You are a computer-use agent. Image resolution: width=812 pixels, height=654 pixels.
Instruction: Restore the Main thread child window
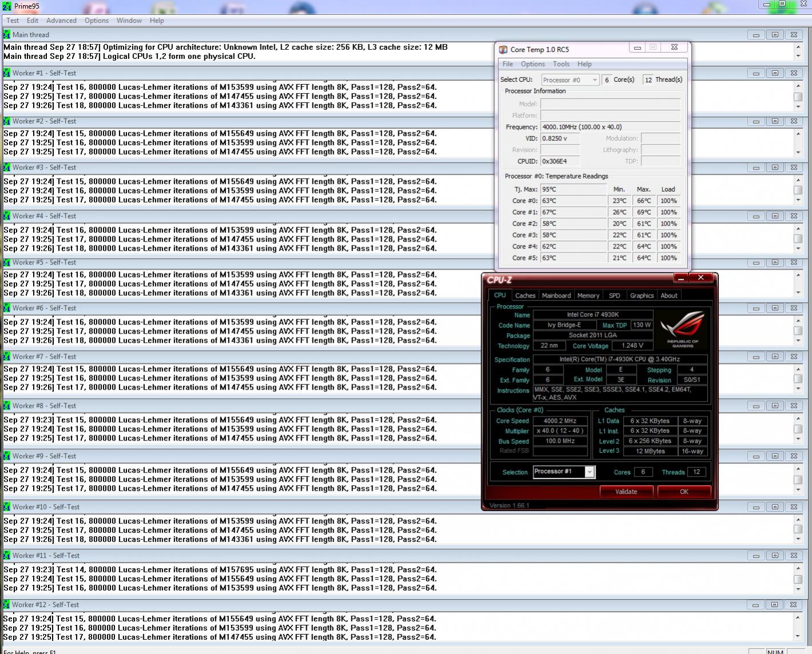(775, 35)
